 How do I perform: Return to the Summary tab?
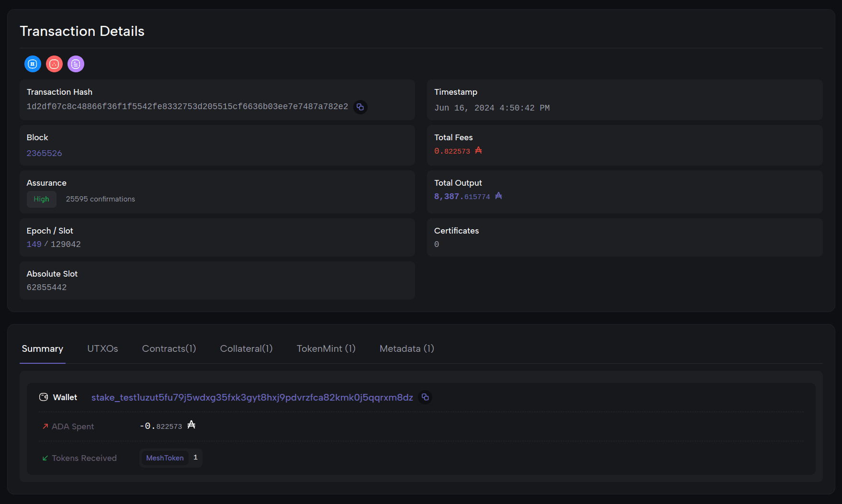[x=42, y=348]
